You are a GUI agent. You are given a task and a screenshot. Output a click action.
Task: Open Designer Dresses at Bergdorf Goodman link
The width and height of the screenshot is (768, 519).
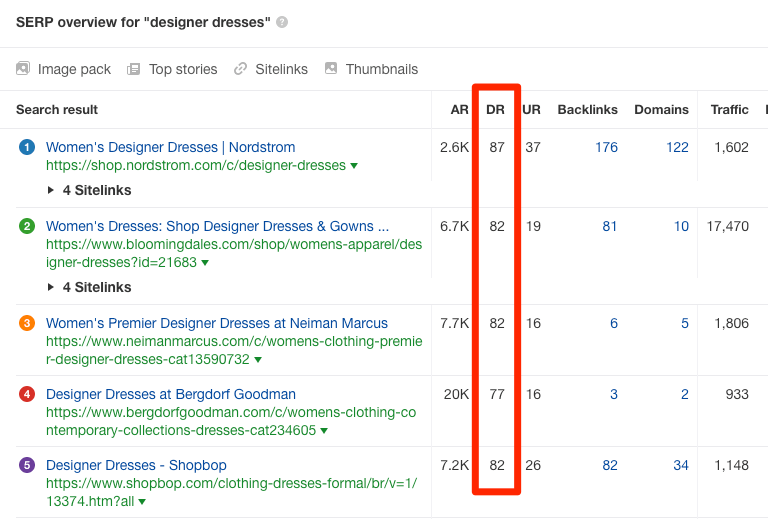(171, 394)
